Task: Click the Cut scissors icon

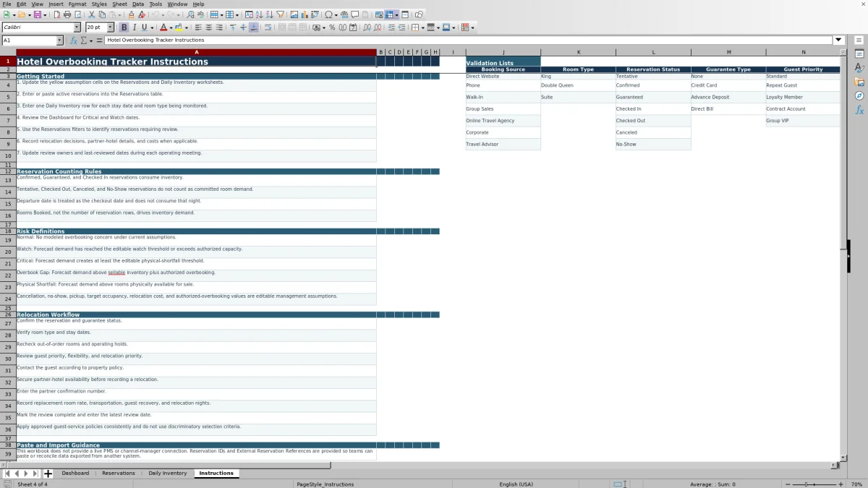Action: coord(92,14)
